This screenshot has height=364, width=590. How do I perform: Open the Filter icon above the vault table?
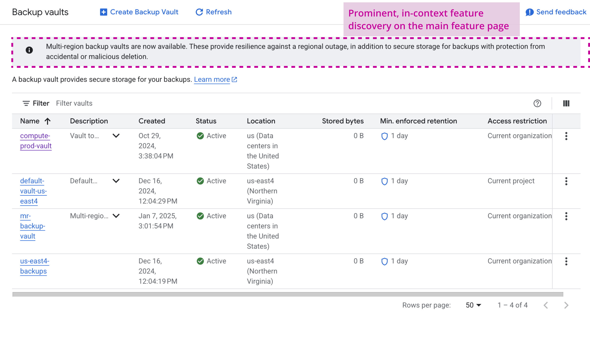(26, 103)
